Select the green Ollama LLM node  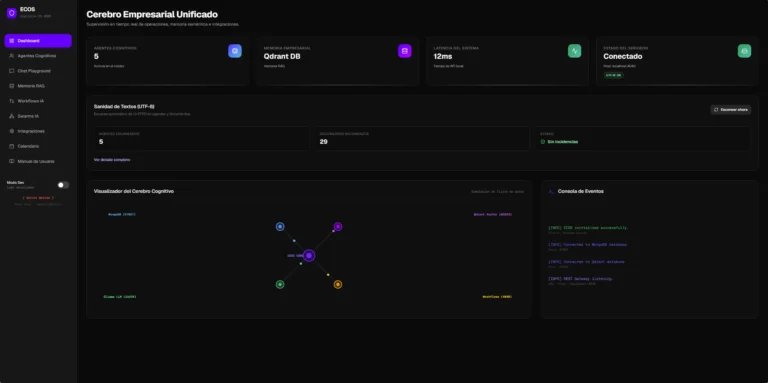tap(280, 285)
